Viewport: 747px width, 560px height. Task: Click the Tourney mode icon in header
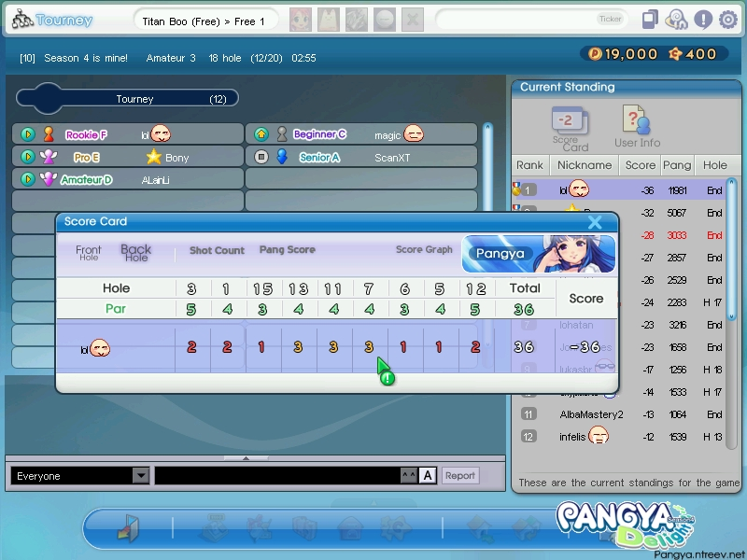[x=21, y=20]
